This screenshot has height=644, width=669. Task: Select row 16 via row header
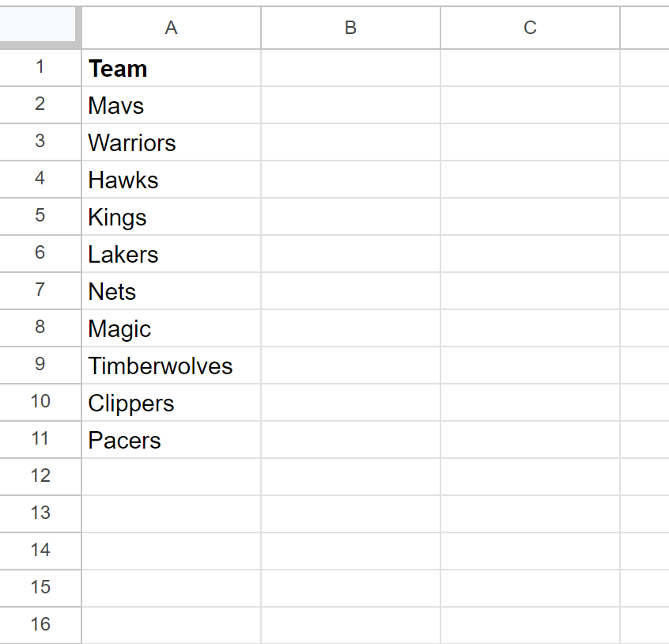(x=40, y=625)
